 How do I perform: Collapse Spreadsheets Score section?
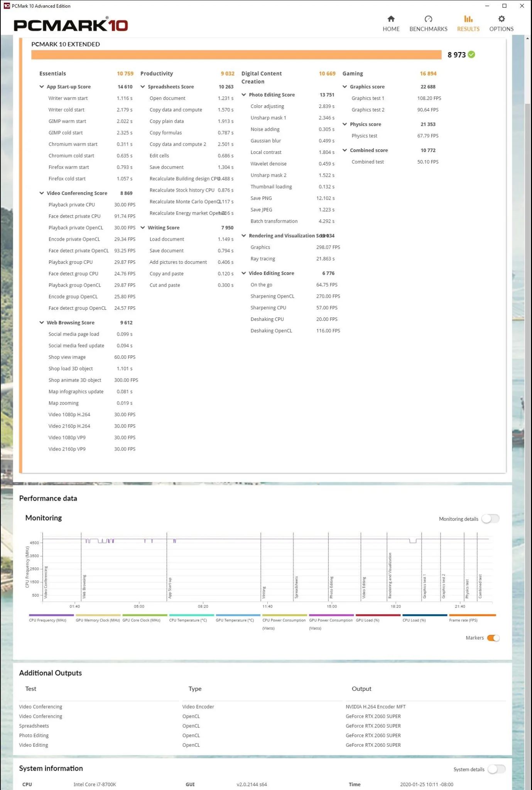[x=143, y=87]
